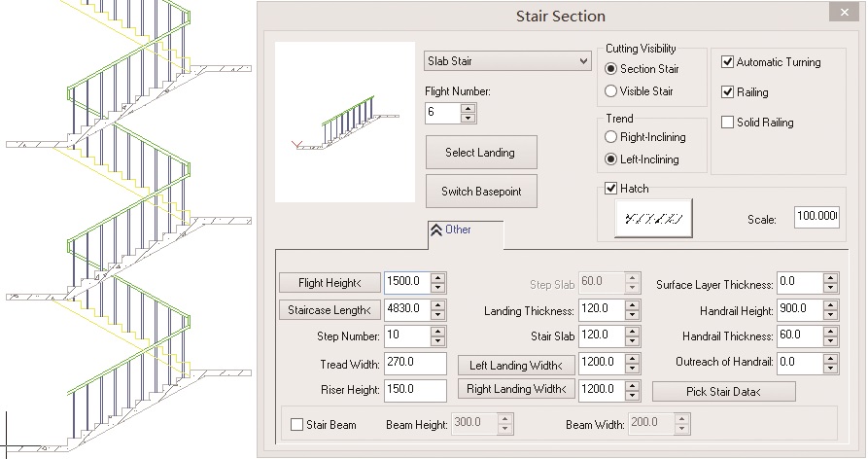This screenshot has height=459, width=868.
Task: Click the stair preview thumbnail
Action: (x=345, y=122)
